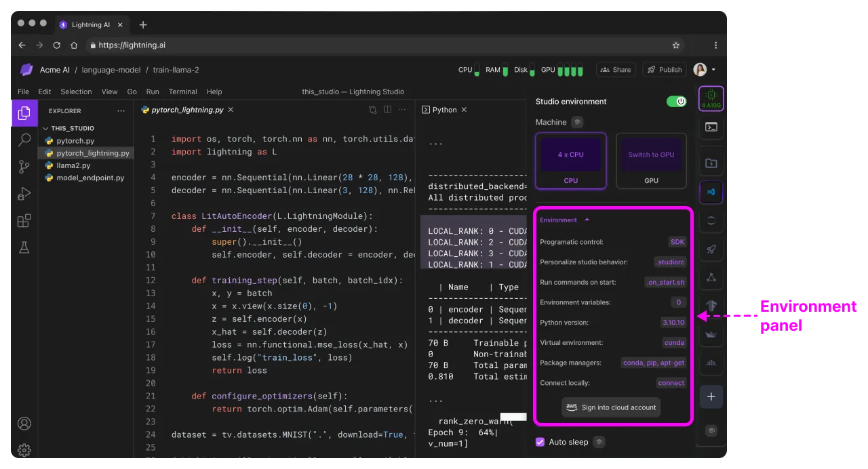Switch to the pytorch_lightning.py editor tab
Image resolution: width=868 pixels, height=469 pixels.
(187, 110)
